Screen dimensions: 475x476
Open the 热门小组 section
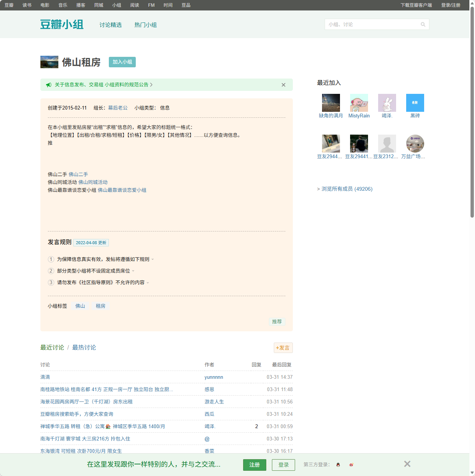point(146,25)
